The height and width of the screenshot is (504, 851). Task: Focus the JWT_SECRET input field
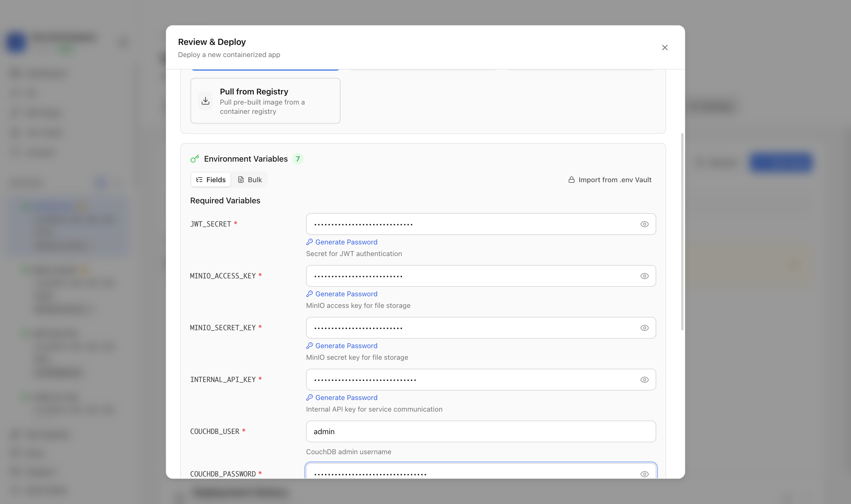pyautogui.click(x=481, y=224)
